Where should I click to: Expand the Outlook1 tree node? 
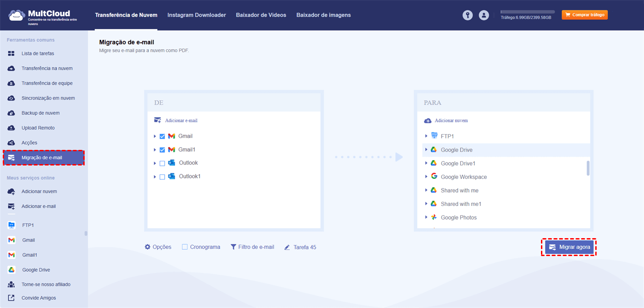click(x=155, y=177)
